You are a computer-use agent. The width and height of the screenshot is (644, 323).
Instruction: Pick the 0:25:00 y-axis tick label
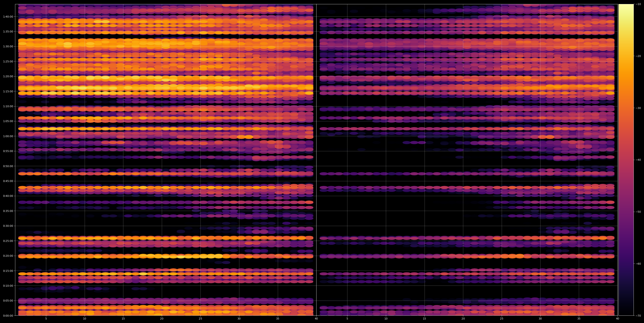8,241
